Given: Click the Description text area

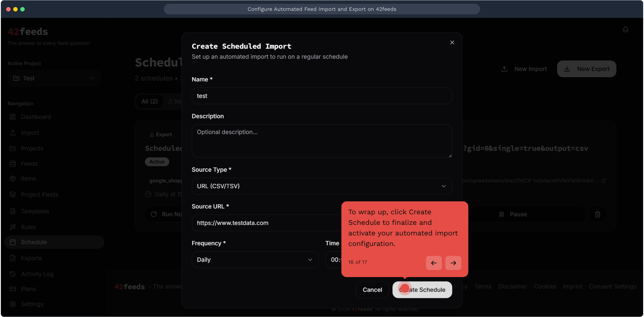Looking at the screenshot, I should [x=321, y=141].
